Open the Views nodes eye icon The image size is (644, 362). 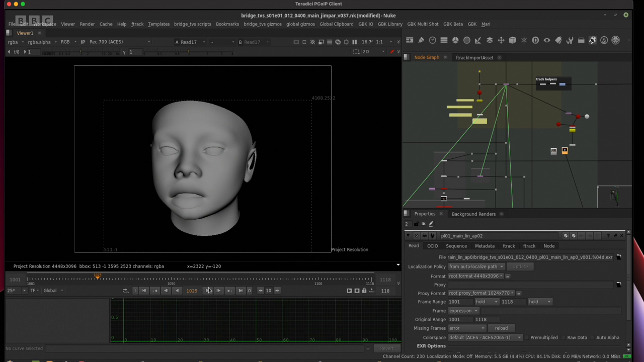(x=547, y=40)
